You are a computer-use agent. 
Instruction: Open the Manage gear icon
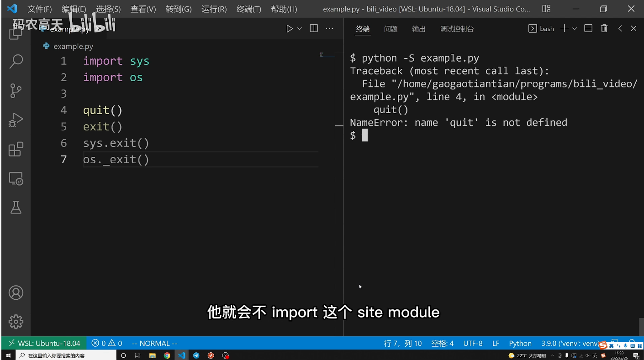[x=16, y=322]
